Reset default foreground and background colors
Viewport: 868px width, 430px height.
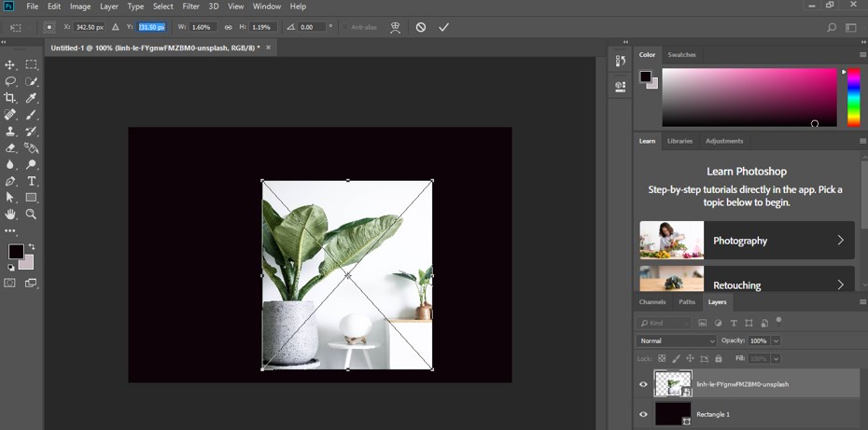(x=11, y=268)
